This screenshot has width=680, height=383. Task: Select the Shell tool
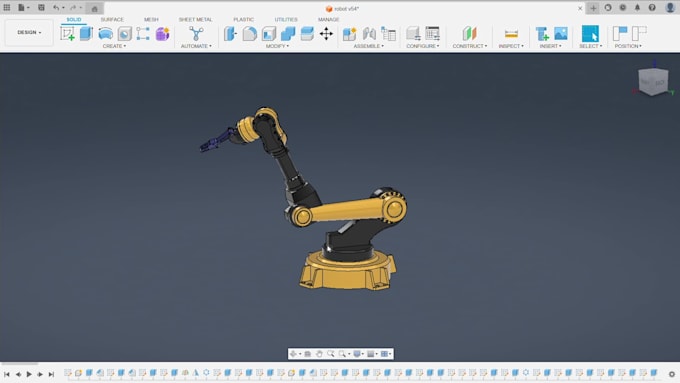(x=269, y=34)
